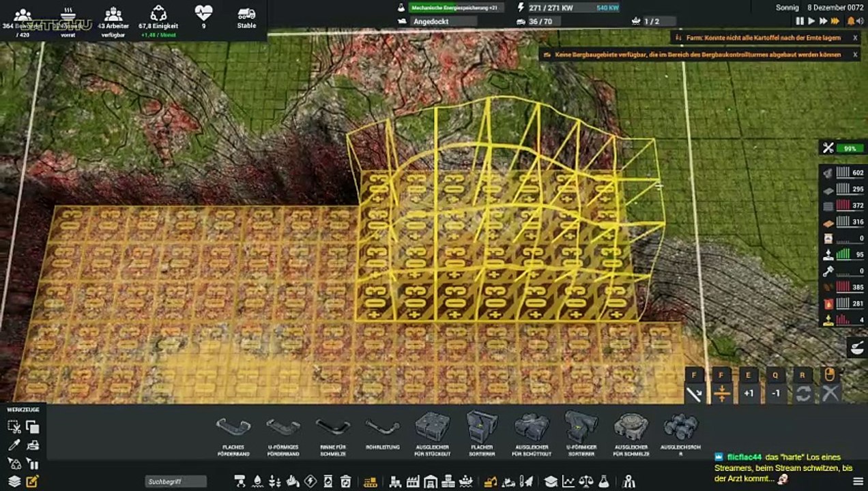Image resolution: width=868 pixels, height=491 pixels.
Task: Click Mechanische Energiespeicherung research bar
Action: coord(456,8)
